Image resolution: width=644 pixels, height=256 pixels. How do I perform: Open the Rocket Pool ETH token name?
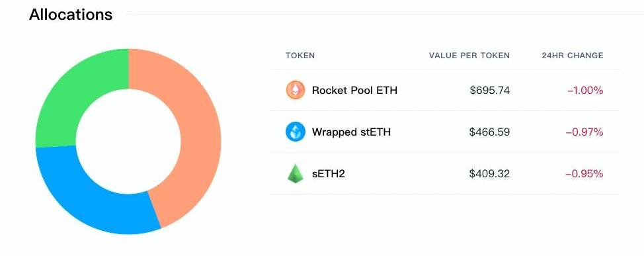pos(354,90)
